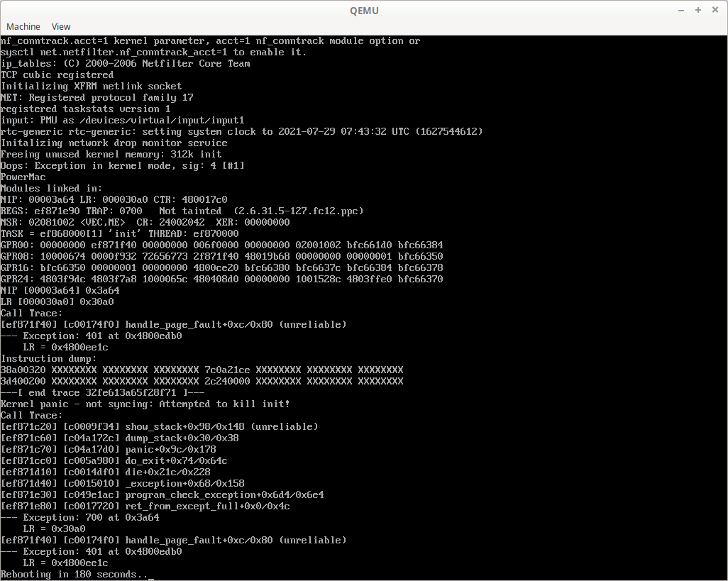728x581 pixels.
Task: Click the 'NIP: 00003a64 LR: 000030a0' line
Action: point(114,199)
